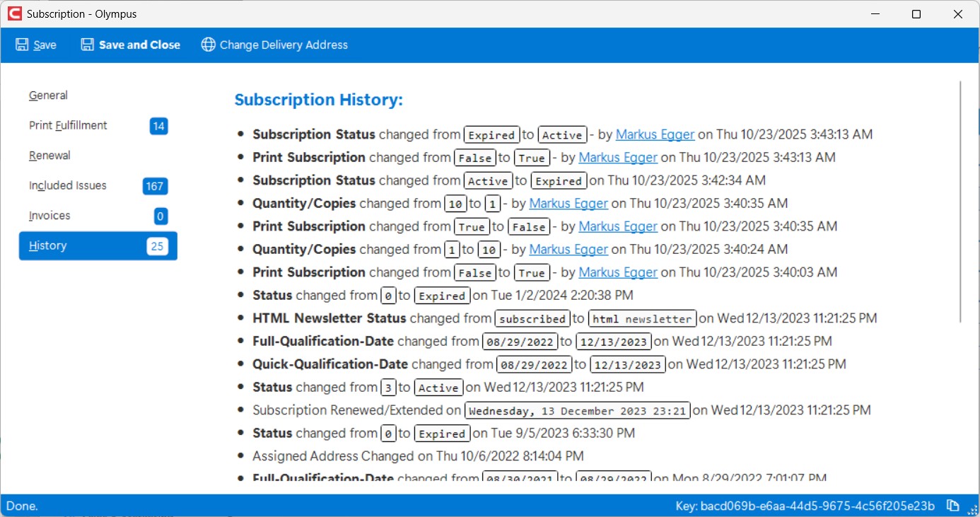Image resolution: width=980 pixels, height=517 pixels.
Task: Switch to Print Fulfillment section
Action: click(x=68, y=125)
